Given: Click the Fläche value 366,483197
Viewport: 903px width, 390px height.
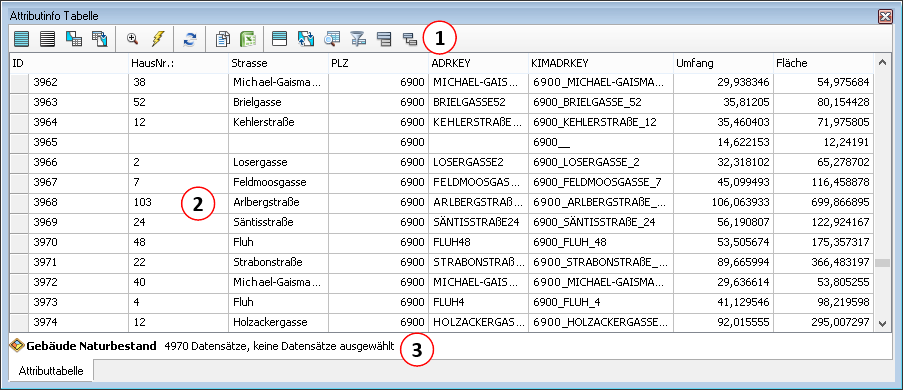Looking at the screenshot, I should pyautogui.click(x=823, y=263).
